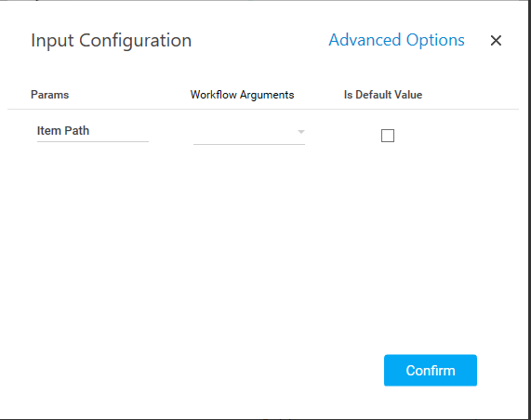Tick the Is Default Value checkbox
The height and width of the screenshot is (420, 531).
[x=388, y=136]
